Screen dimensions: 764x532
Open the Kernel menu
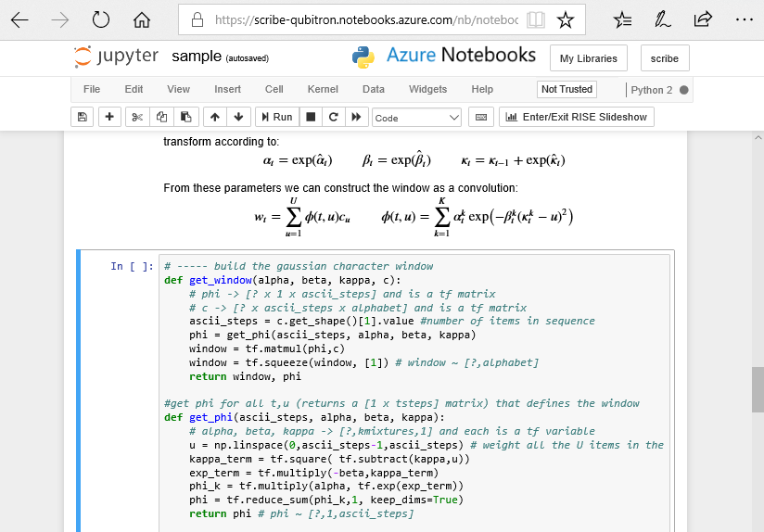click(323, 89)
